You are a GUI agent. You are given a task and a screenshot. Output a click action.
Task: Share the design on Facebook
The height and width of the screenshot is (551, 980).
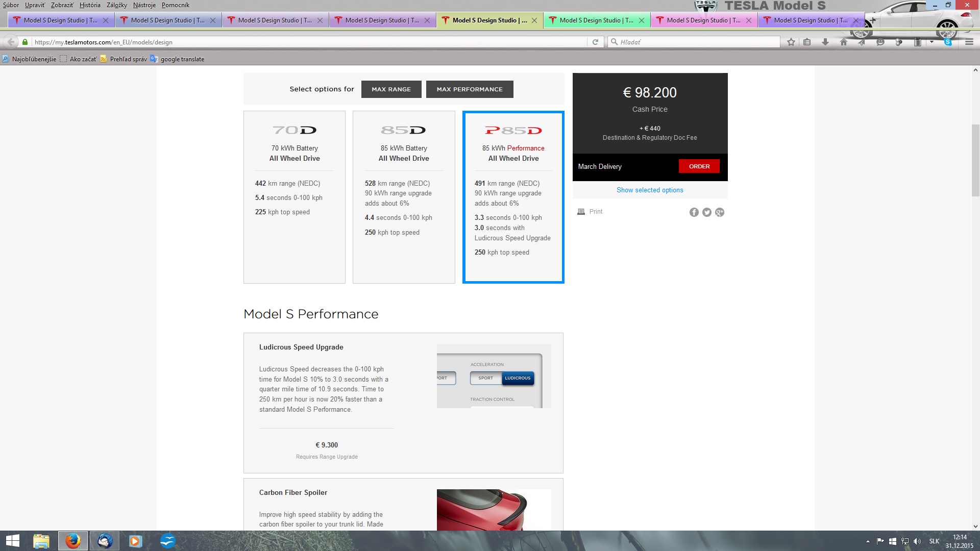coord(694,212)
